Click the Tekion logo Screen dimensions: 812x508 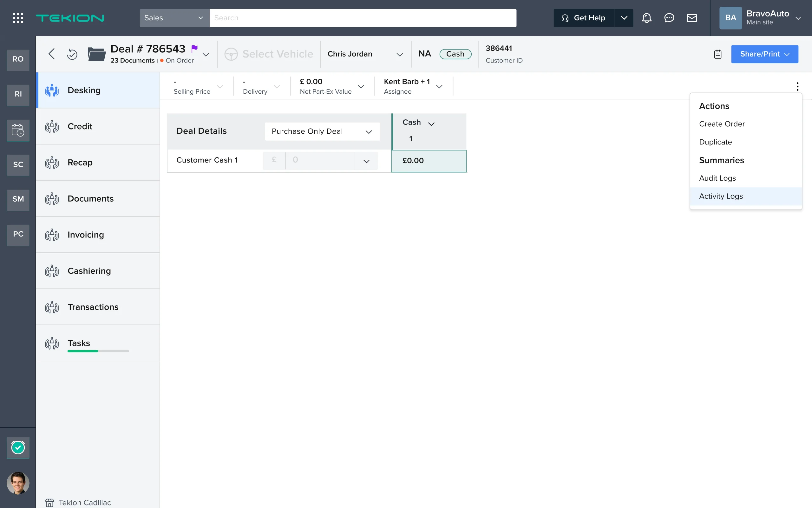coord(70,18)
